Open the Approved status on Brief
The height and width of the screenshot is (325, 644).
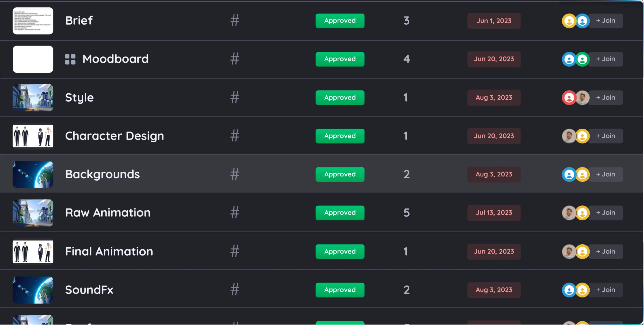[x=340, y=21]
